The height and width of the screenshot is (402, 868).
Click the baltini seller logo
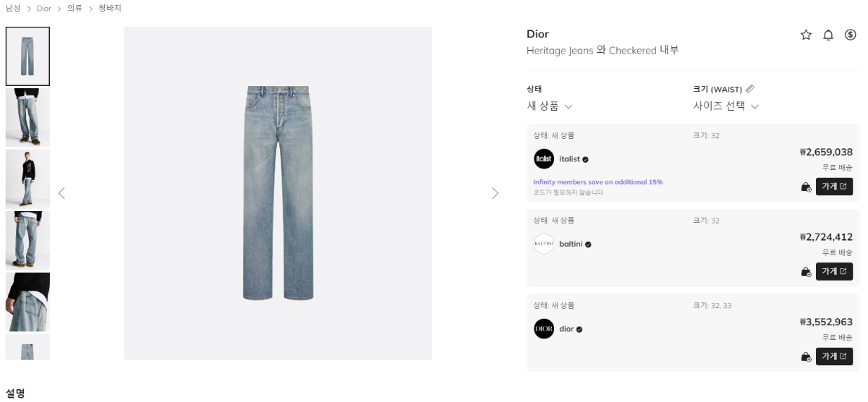click(544, 244)
